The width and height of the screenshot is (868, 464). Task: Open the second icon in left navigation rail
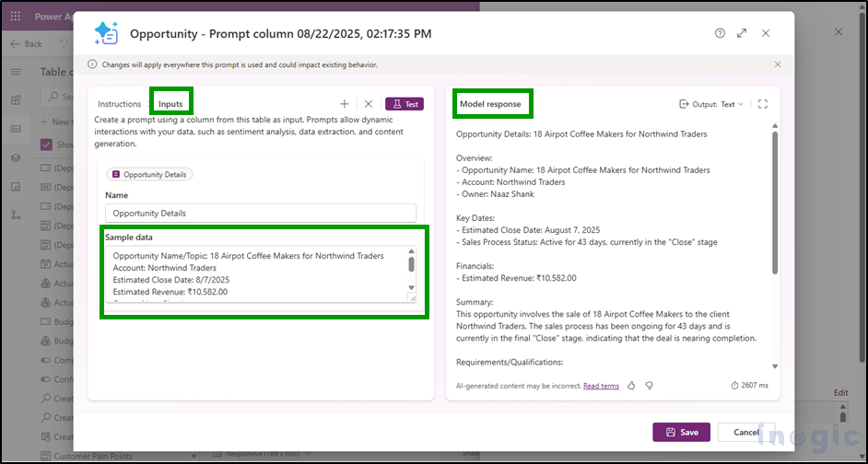16,100
